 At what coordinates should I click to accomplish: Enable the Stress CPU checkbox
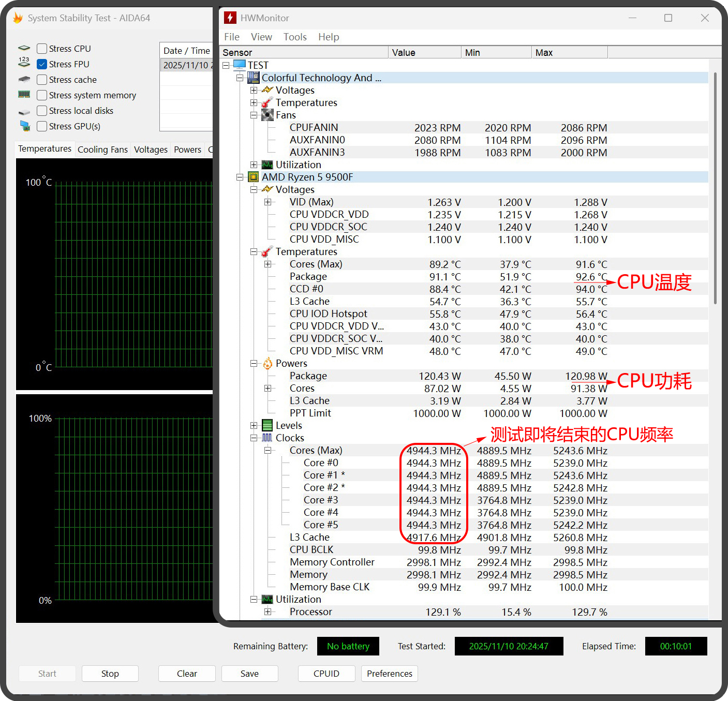pos(42,49)
